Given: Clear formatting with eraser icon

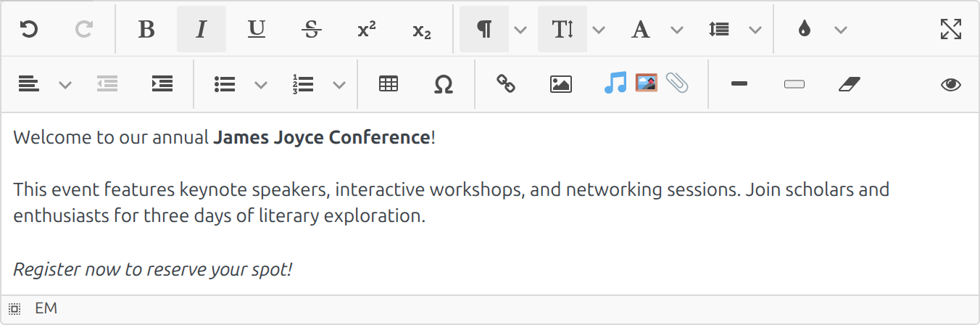Looking at the screenshot, I should click(x=850, y=84).
